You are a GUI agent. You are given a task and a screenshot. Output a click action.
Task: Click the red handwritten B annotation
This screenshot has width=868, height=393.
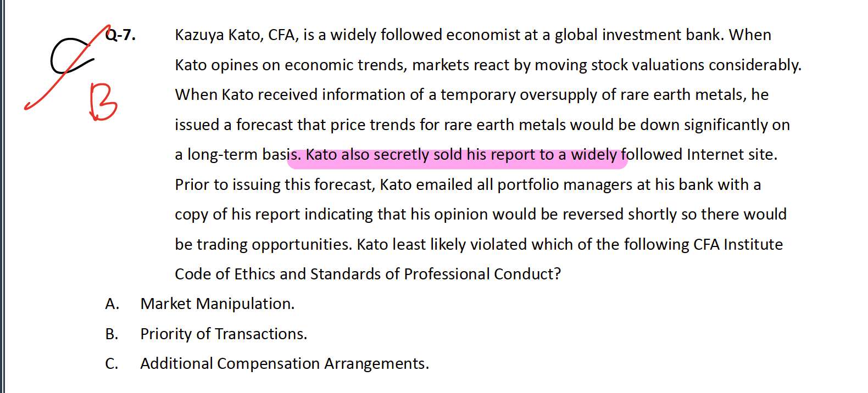(103, 102)
